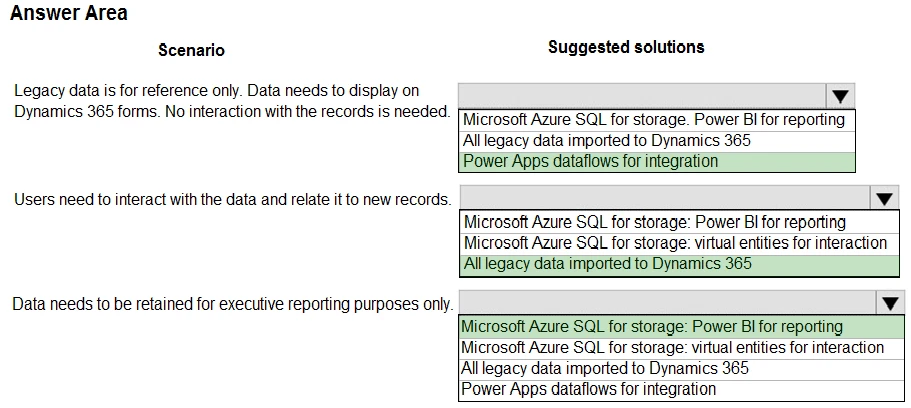
Task: Click the empty combo box for the first scenario
Action: click(642, 96)
